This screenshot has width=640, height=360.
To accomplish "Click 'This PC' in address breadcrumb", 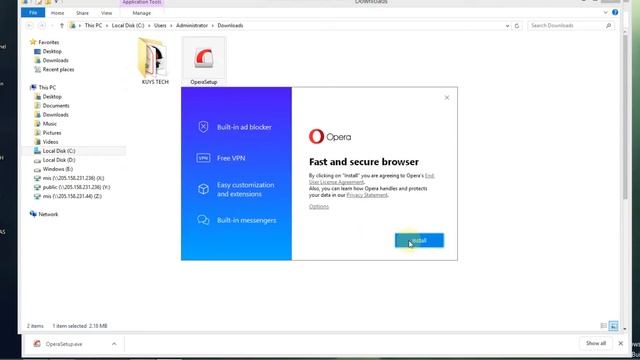I will [93, 26].
